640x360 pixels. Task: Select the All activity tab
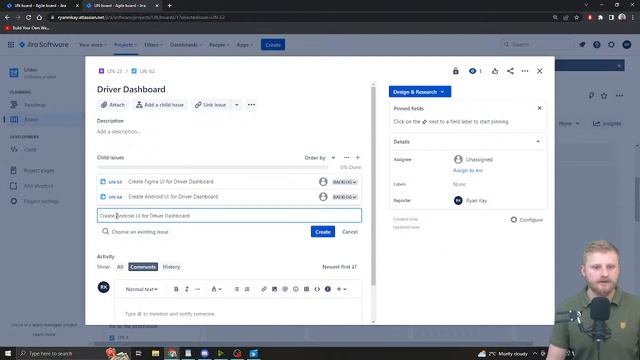tap(120, 267)
